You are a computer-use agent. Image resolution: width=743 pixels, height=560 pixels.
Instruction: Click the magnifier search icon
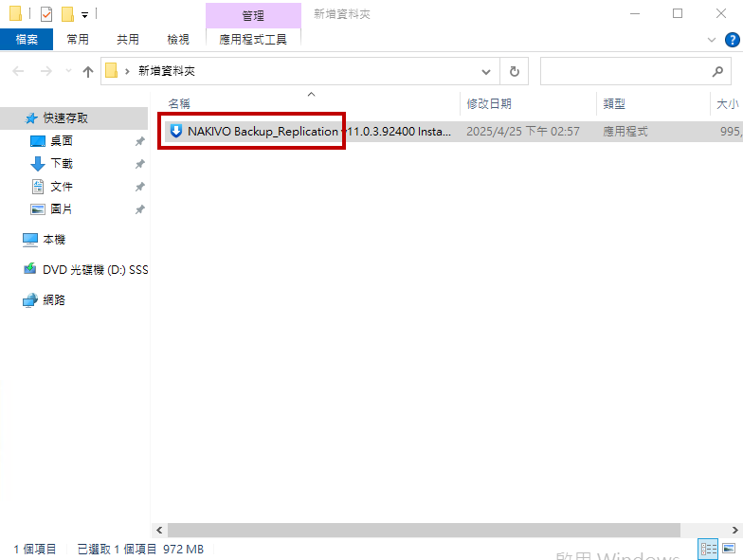click(717, 72)
